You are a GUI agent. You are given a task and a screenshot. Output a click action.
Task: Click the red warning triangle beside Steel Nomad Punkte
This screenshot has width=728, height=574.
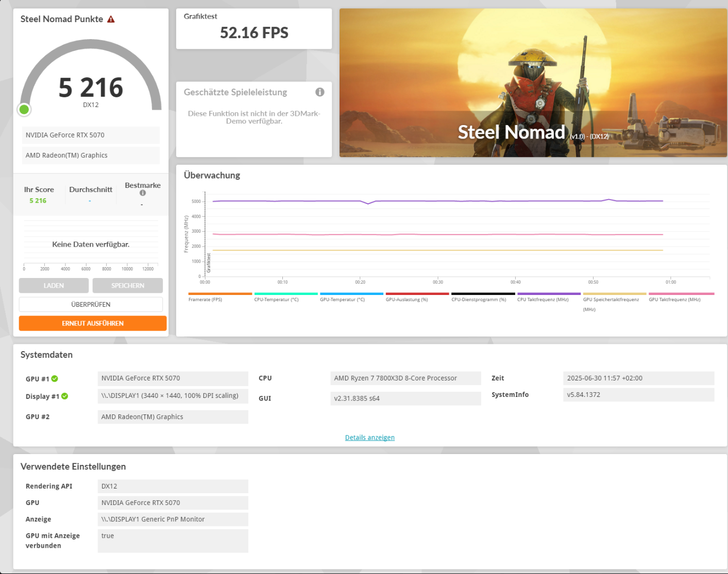[111, 19]
